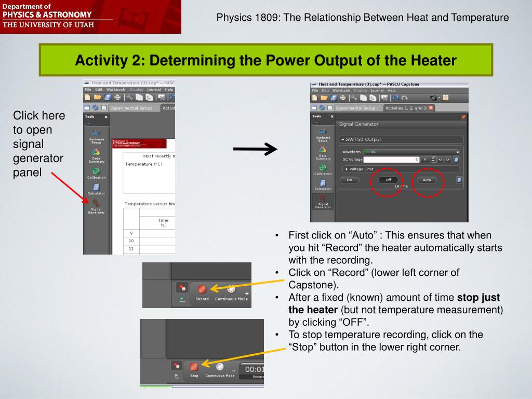Viewport: 532px width, 399px height.
Task: Open Continuous Mode dropdown next to Stop
Action: (234, 371)
